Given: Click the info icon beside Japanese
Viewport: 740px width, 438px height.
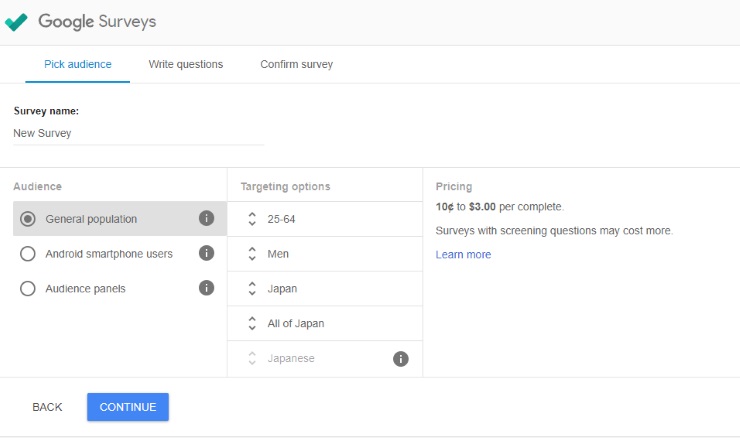Looking at the screenshot, I should point(401,359).
